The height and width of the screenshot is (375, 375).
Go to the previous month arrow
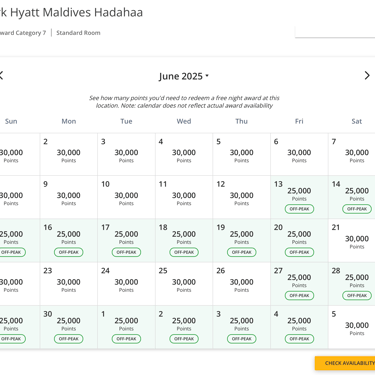[1, 76]
